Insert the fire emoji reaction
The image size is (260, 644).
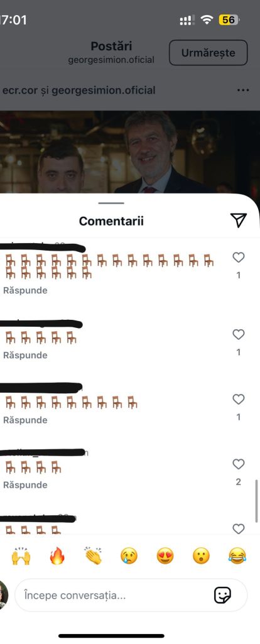57,556
